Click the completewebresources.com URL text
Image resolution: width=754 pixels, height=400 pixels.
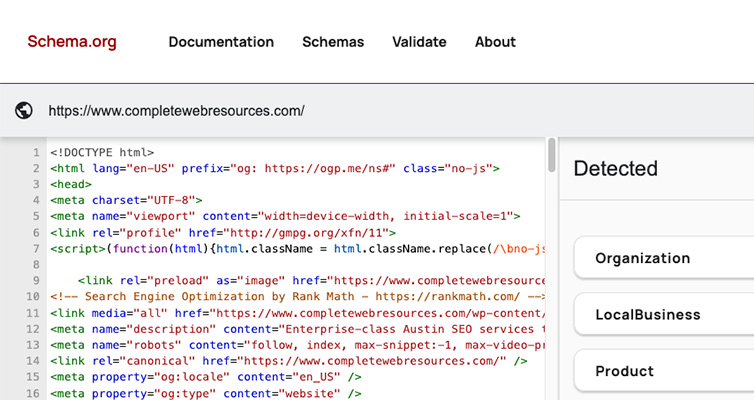(x=176, y=111)
